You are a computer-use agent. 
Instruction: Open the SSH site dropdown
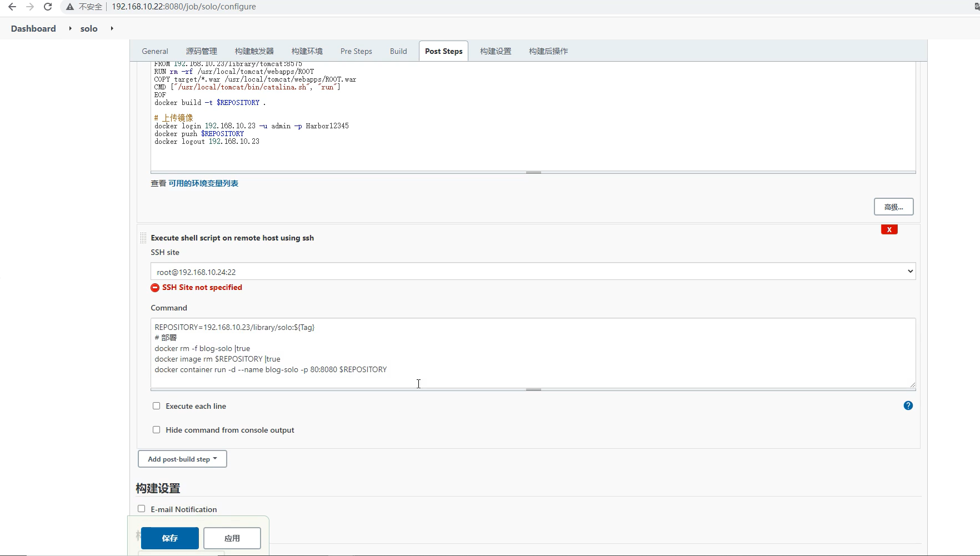click(533, 272)
